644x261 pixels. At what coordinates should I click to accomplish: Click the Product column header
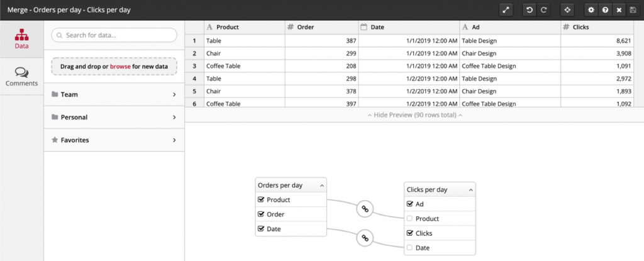[245, 27]
